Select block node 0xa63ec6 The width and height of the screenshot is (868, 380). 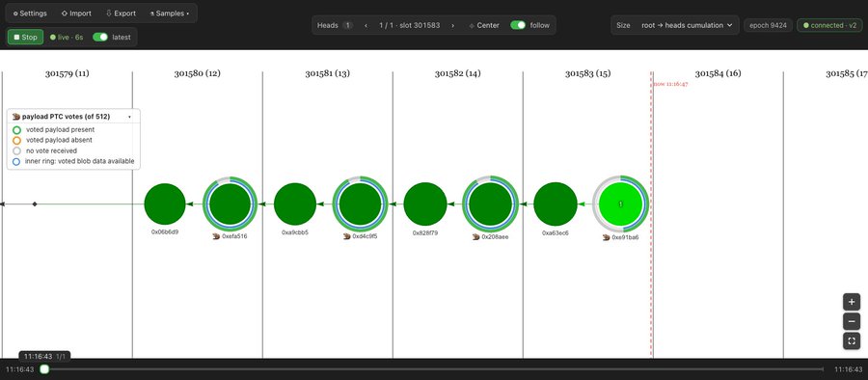[556, 204]
